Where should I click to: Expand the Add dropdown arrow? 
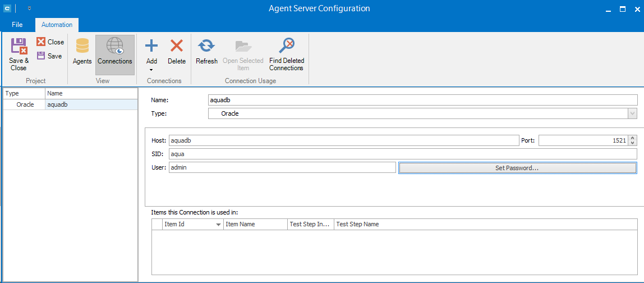tap(151, 70)
